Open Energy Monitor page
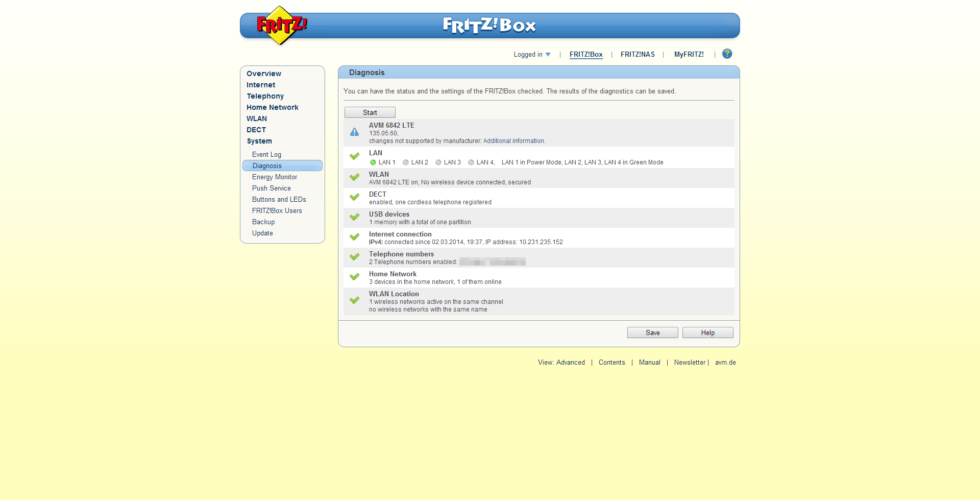Viewport: 980px width, 500px height. (x=275, y=177)
